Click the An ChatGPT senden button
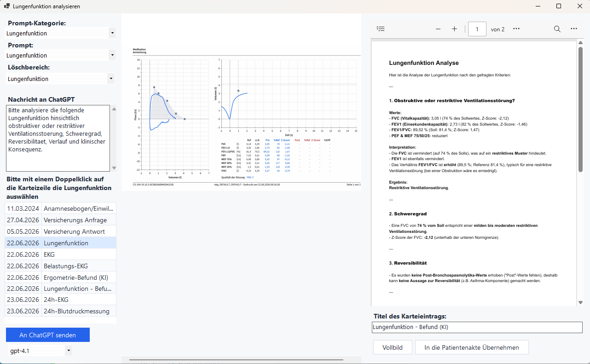The width and height of the screenshot is (590, 364). coord(48,335)
